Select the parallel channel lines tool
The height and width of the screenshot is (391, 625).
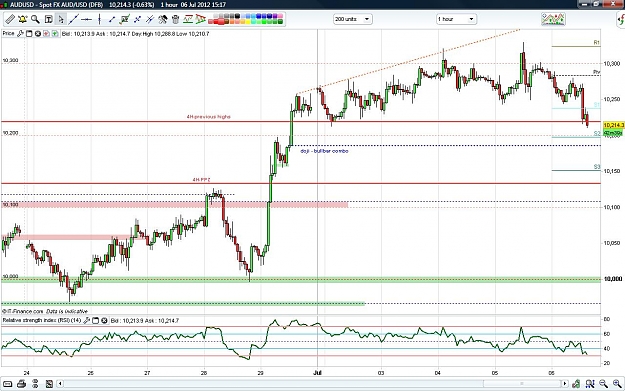[149, 19]
